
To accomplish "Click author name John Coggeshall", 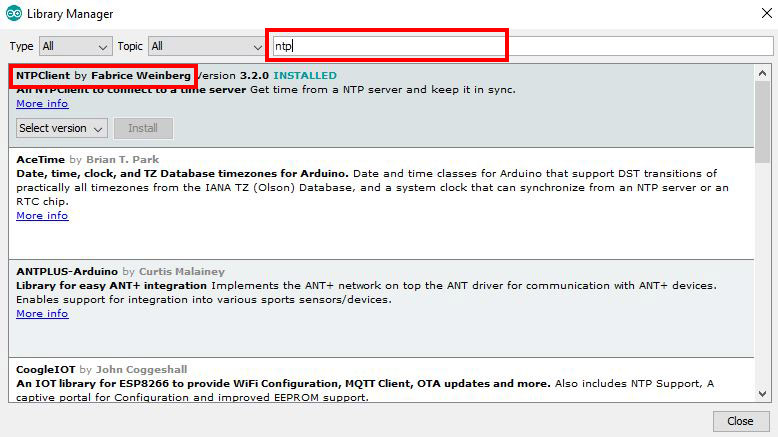I will click(141, 370).
